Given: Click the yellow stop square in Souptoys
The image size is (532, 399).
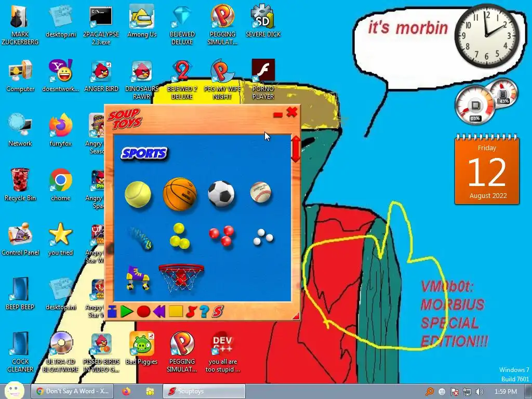Looking at the screenshot, I should click(176, 311).
